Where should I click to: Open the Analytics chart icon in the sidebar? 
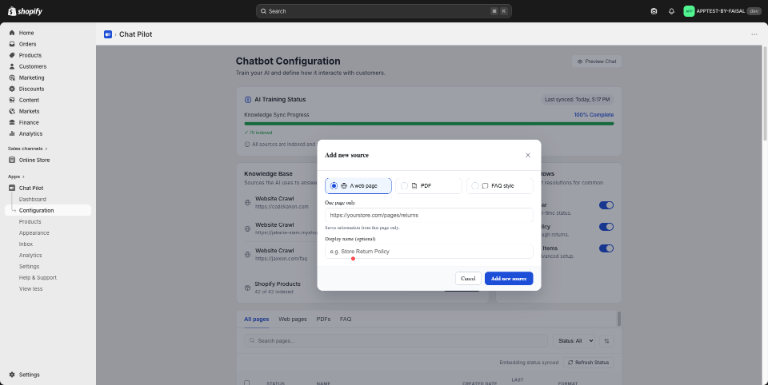(x=12, y=134)
